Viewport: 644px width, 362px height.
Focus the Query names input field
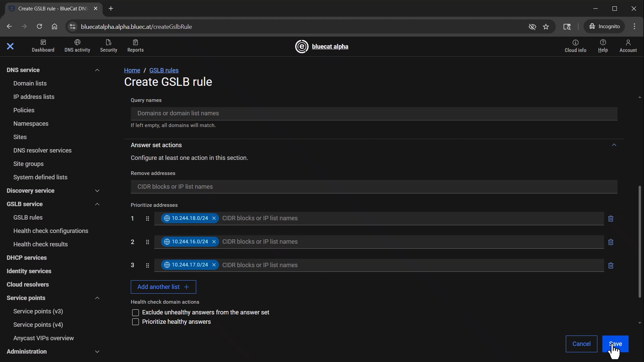point(374,114)
